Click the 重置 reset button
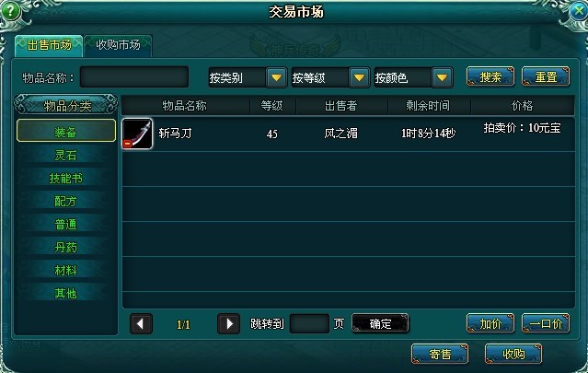The height and width of the screenshot is (373, 588). pyautogui.click(x=546, y=77)
